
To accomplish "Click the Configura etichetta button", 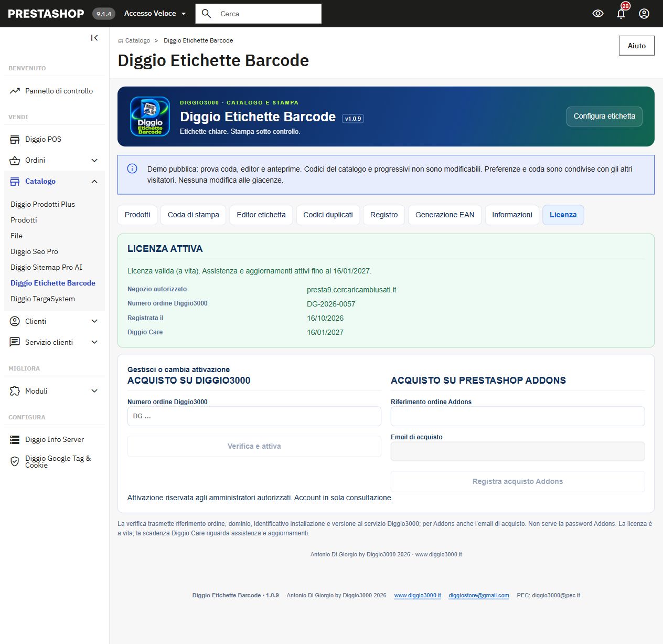I will [x=604, y=117].
